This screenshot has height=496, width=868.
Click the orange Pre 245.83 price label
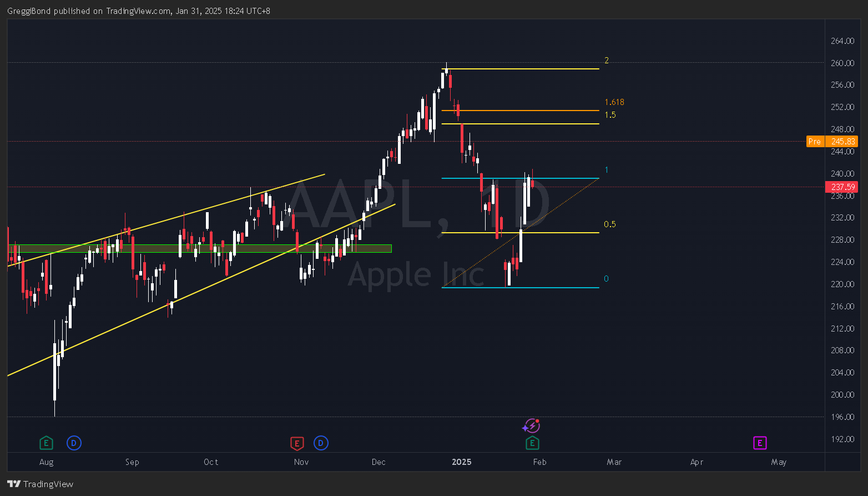pyautogui.click(x=832, y=141)
